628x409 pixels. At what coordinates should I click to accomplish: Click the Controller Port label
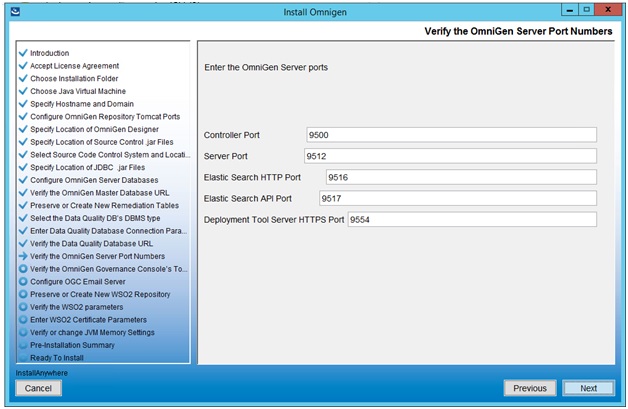[231, 135]
